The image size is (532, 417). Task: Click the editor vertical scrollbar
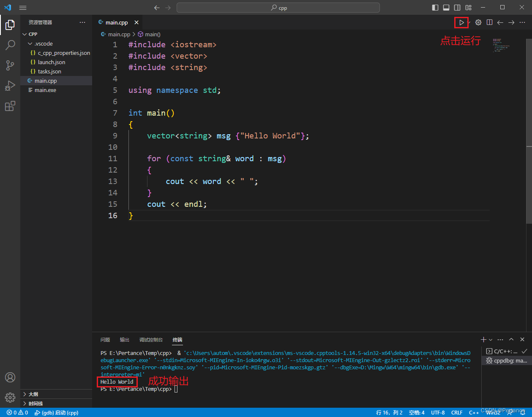coord(529,131)
